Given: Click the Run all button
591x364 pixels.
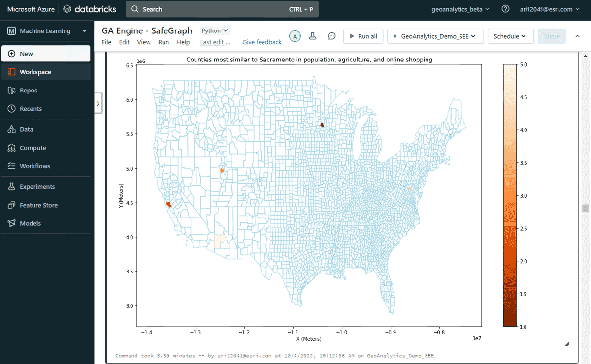Looking at the screenshot, I should 363,36.
